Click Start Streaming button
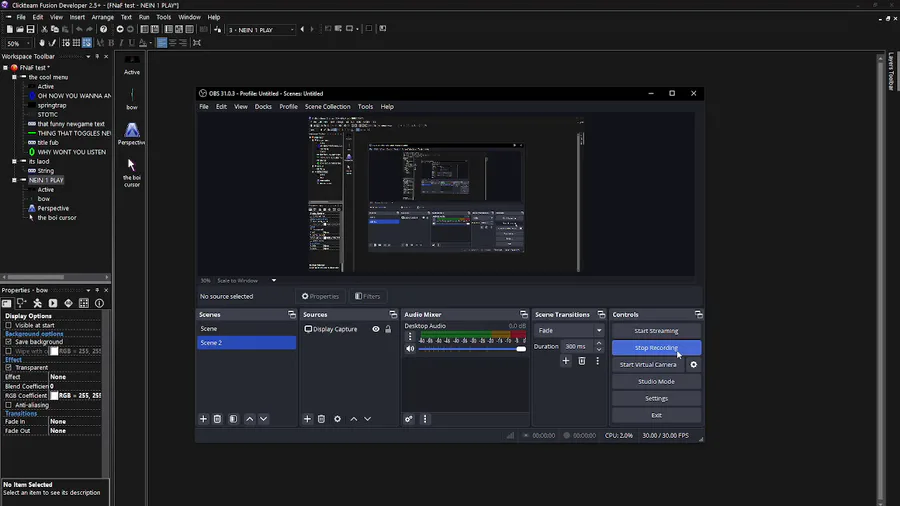The width and height of the screenshot is (900, 506). (656, 331)
